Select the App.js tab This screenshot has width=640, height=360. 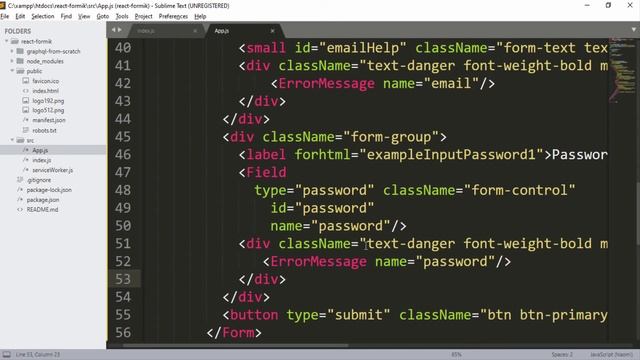pyautogui.click(x=241, y=31)
